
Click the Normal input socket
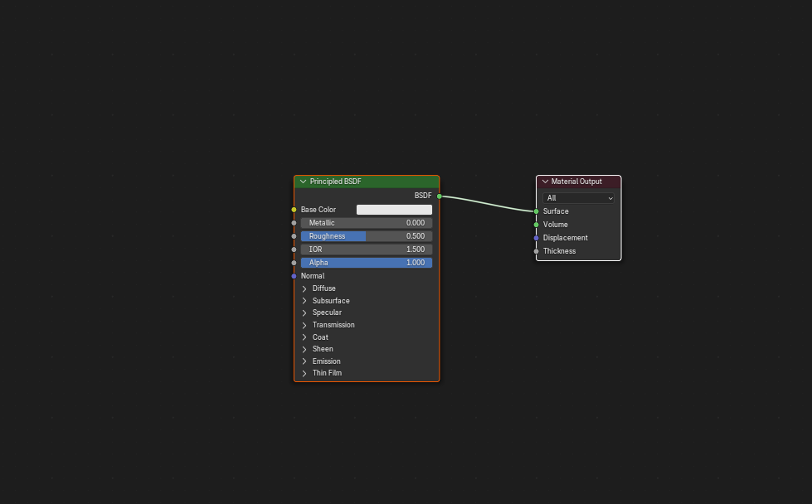point(294,276)
